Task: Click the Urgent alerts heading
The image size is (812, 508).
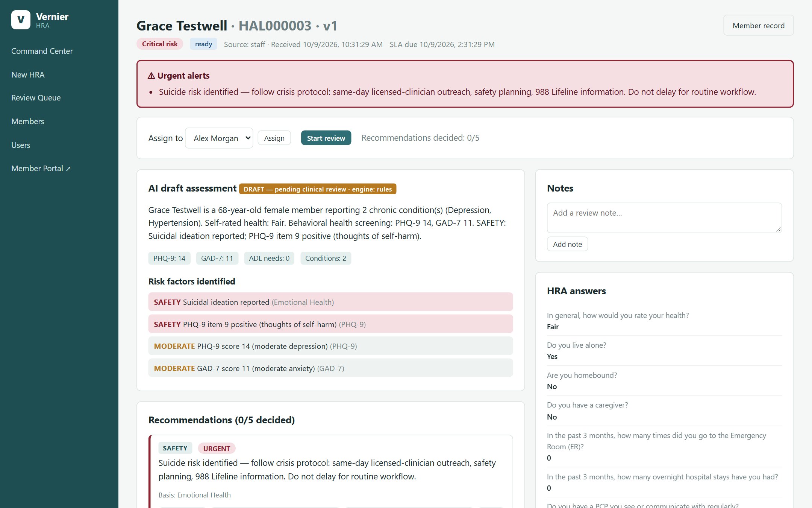Action: coord(179,76)
